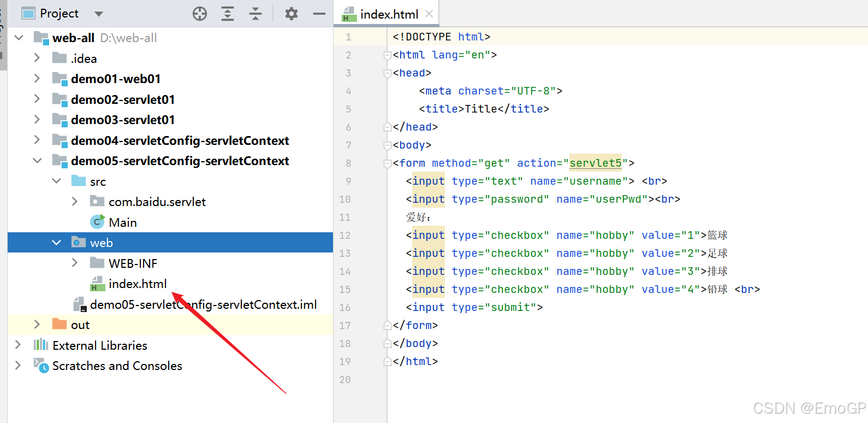Close the index.html tab
Image resolution: width=868 pixels, height=423 pixels.
click(429, 14)
